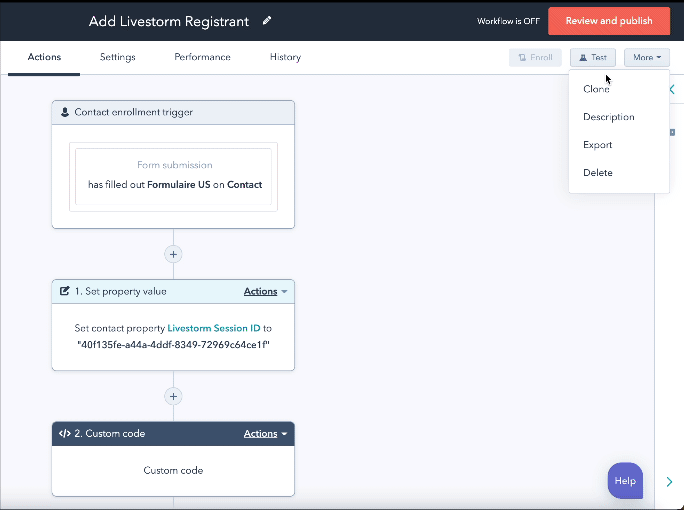Click 'Workflow is OFF' status text
Image resolution: width=684 pixels, height=510 pixels.
click(508, 21)
